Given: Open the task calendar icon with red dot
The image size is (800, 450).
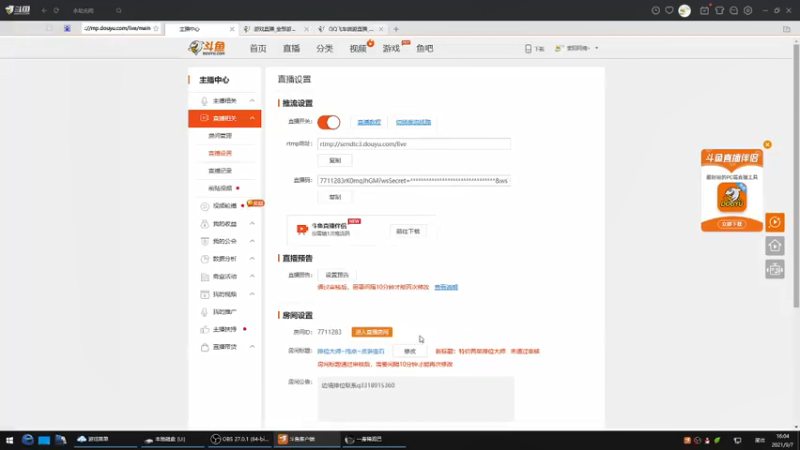Looking at the screenshot, I should tap(704, 10).
